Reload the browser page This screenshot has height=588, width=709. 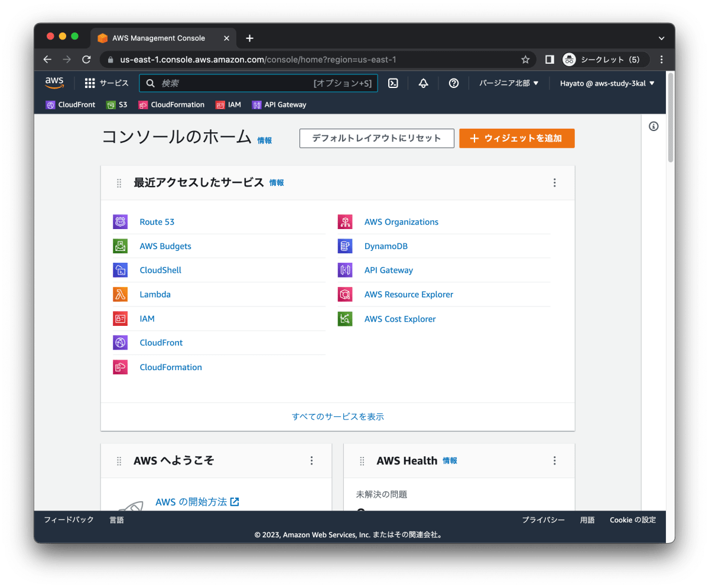point(86,60)
